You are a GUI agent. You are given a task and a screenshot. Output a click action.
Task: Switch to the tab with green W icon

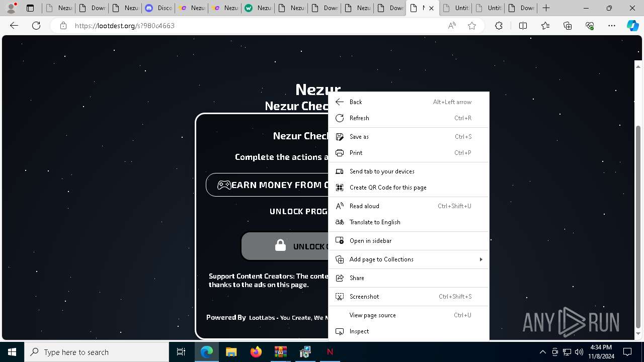click(x=258, y=8)
